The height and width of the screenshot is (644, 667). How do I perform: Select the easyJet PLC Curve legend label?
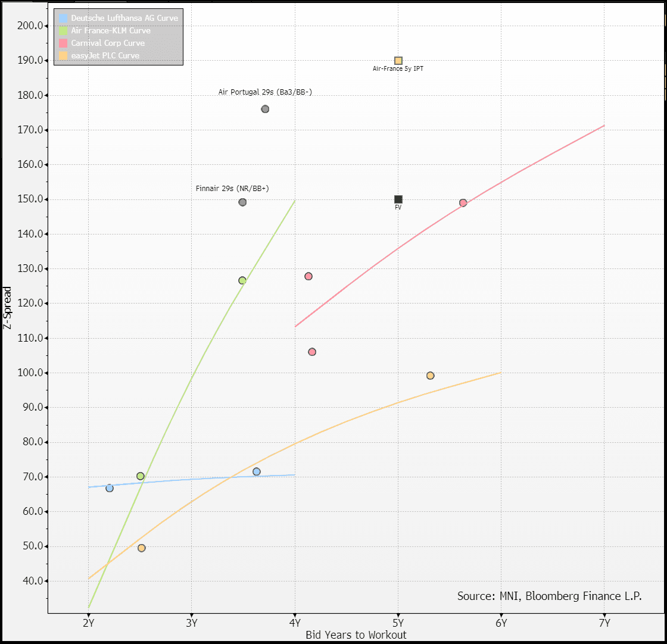105,56
